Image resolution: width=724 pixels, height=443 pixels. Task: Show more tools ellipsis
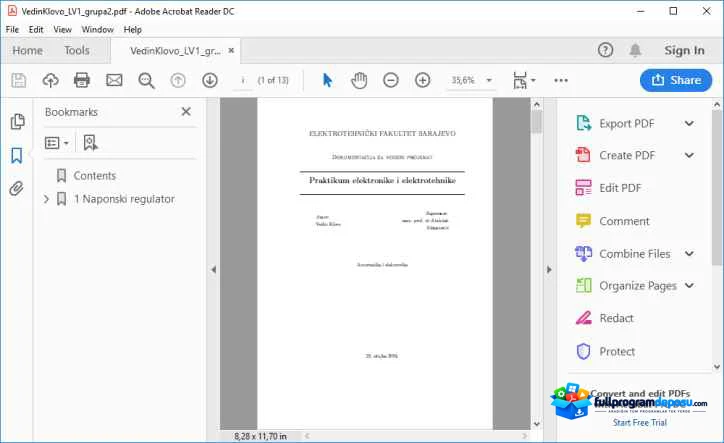(561, 80)
